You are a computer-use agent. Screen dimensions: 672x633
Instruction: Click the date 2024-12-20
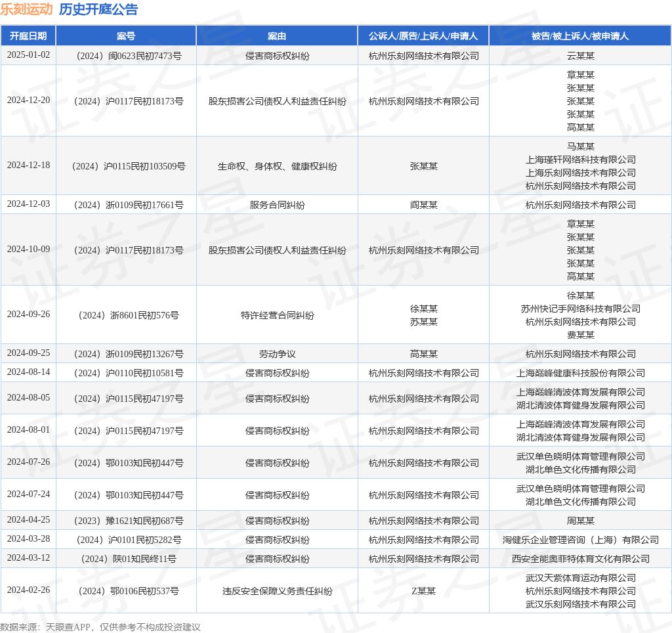[28, 100]
